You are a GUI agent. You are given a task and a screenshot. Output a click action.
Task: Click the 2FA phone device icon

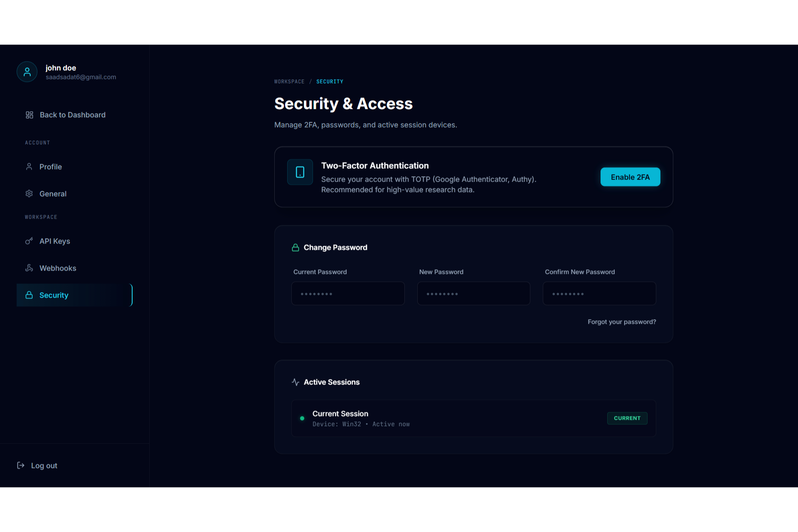pos(300,172)
